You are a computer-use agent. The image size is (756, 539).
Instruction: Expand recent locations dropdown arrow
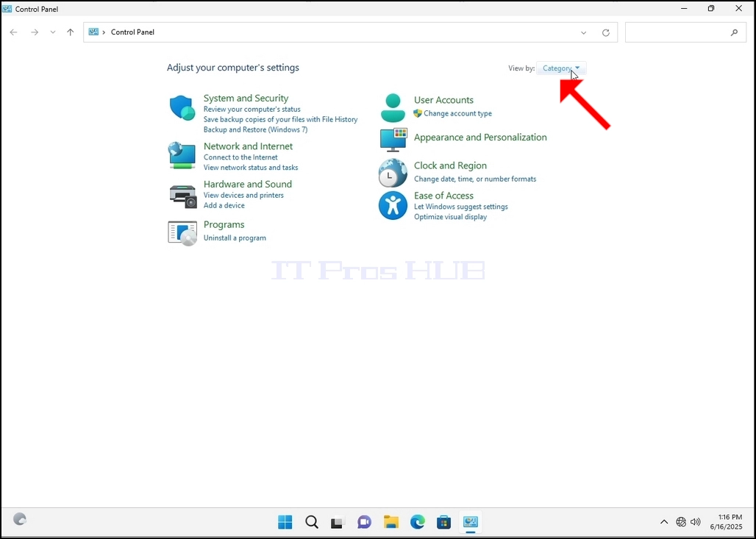pyautogui.click(x=53, y=32)
